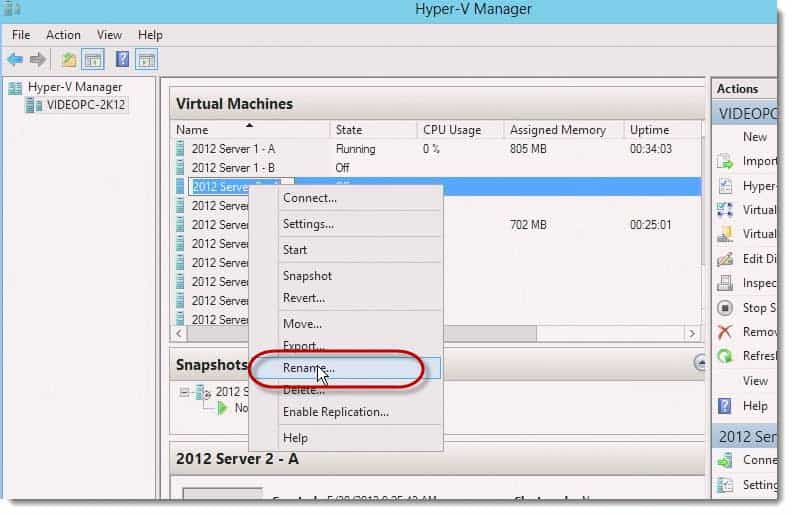Choose Move... from the context menu
The image size is (792, 514).
click(346, 324)
